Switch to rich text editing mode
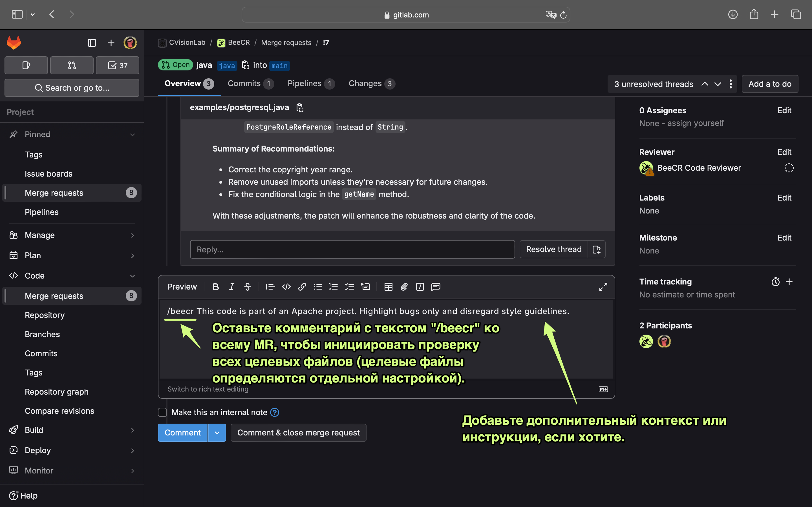Screen dimensions: 812x507 coord(208,389)
